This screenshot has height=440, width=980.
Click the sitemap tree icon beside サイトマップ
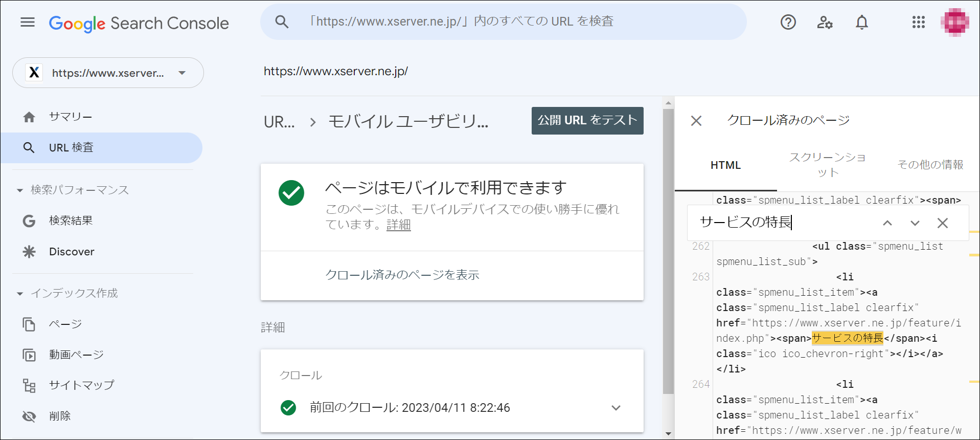pos(29,386)
